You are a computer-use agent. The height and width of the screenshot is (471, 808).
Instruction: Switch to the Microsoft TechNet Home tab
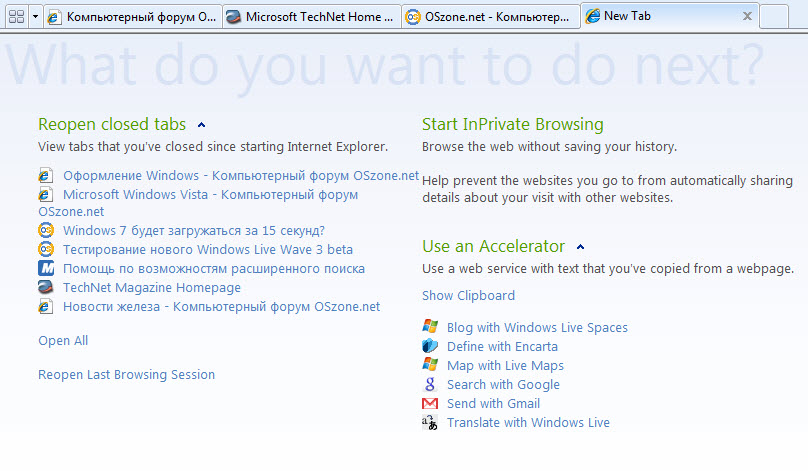click(312, 17)
